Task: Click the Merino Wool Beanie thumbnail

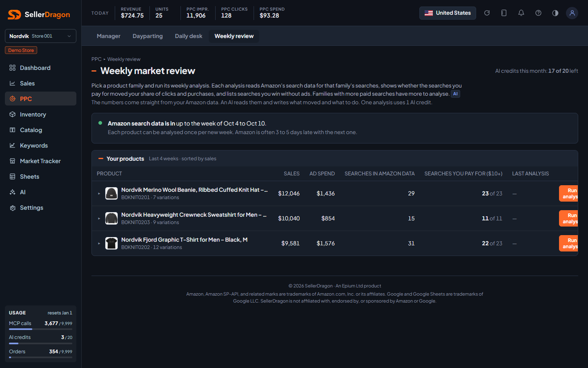Action: pos(111,193)
